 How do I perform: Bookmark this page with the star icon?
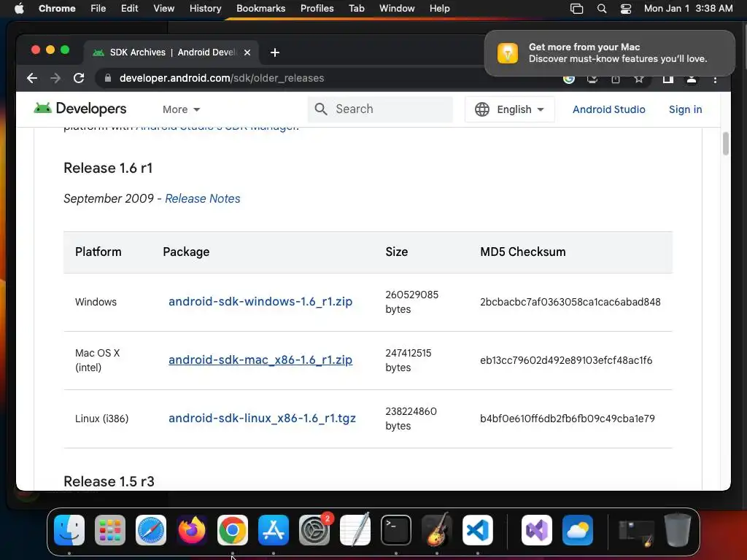(639, 79)
